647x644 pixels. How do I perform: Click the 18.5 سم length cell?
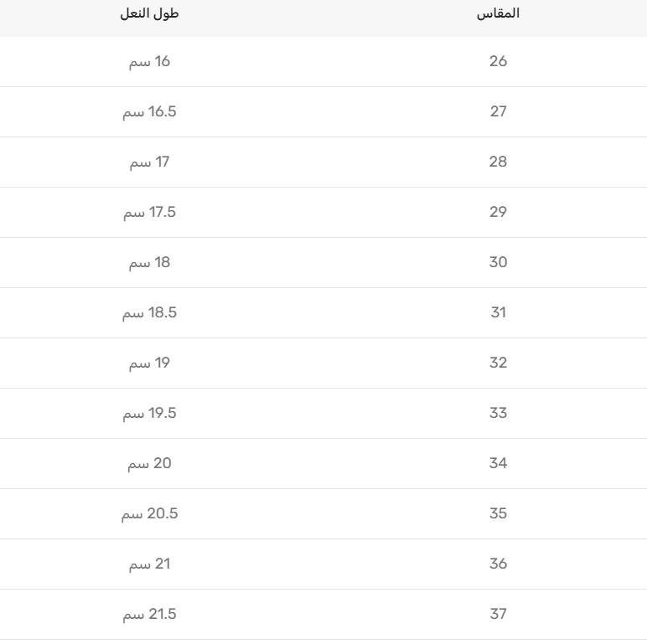tap(150, 312)
